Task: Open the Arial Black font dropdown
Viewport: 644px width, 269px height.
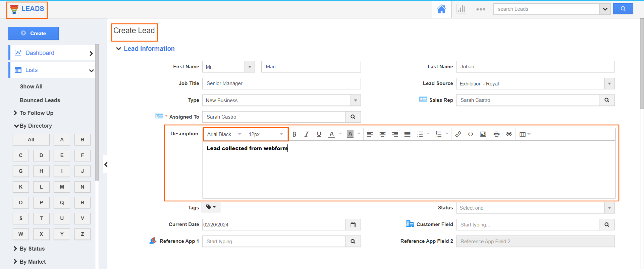Action: click(x=224, y=134)
